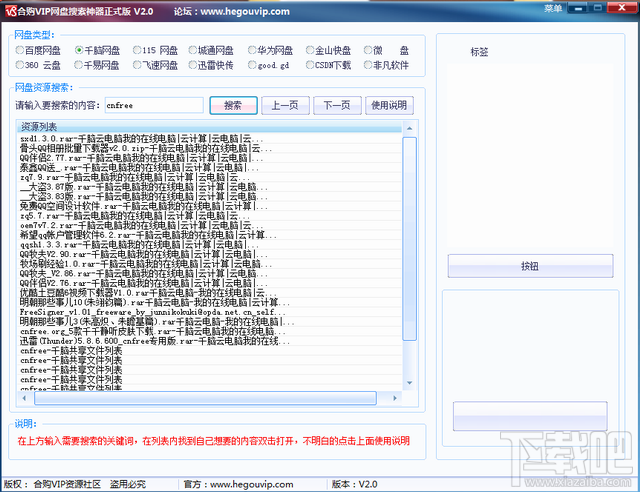The height and width of the screenshot is (492, 640).
Task: Select the zq7.9.rar list entry
Action: [x=209, y=177]
